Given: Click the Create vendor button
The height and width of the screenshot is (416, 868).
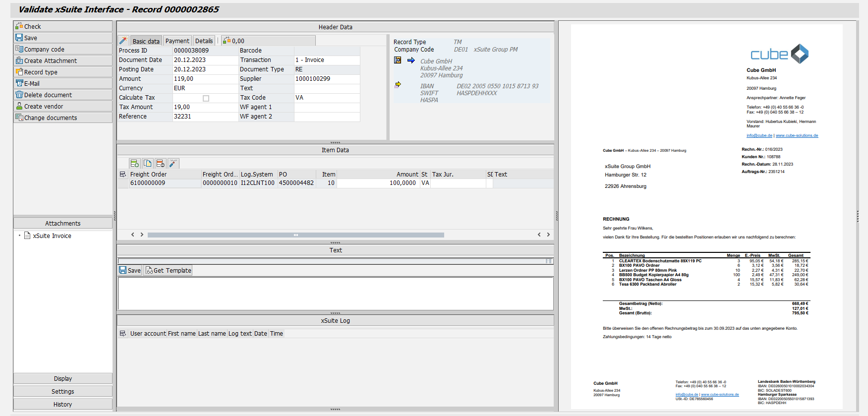Looking at the screenshot, I should pyautogui.click(x=63, y=106).
